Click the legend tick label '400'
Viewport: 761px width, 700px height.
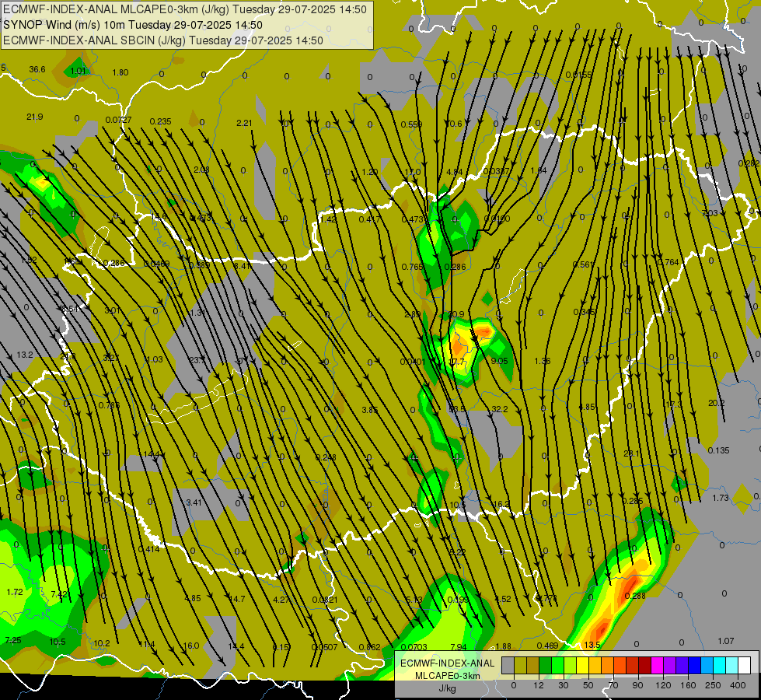coord(738,685)
